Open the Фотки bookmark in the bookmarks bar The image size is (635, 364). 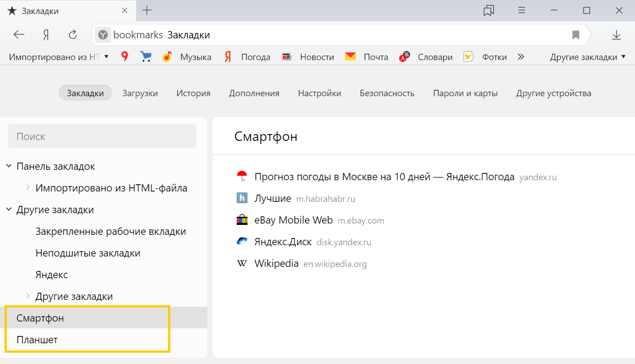pos(485,57)
